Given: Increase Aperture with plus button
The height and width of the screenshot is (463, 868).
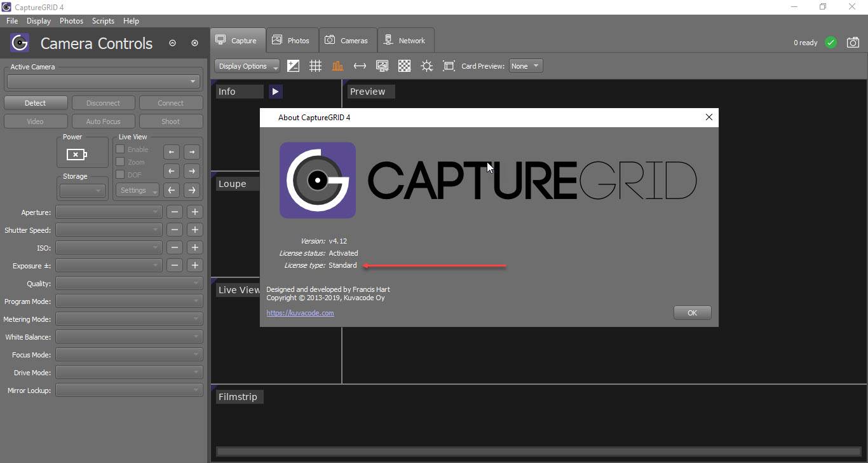Looking at the screenshot, I should pyautogui.click(x=195, y=212).
